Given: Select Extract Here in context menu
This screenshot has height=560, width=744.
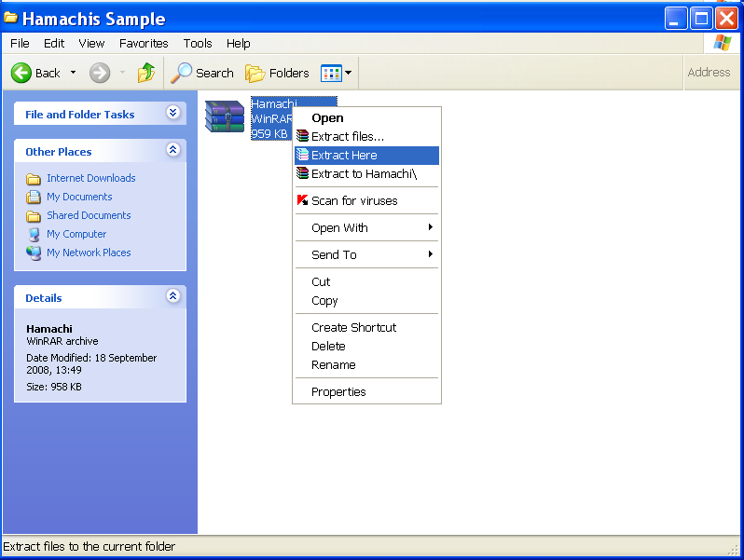Looking at the screenshot, I should (x=366, y=155).
